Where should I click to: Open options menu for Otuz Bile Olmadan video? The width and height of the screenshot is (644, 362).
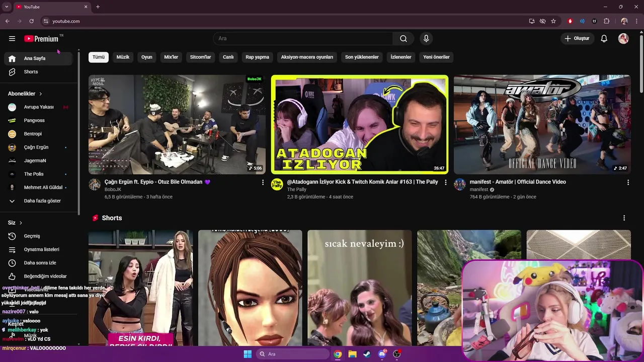pos(263,183)
